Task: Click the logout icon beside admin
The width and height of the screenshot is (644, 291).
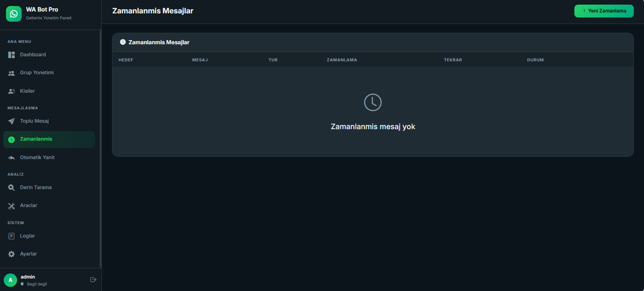Action: [x=93, y=279]
